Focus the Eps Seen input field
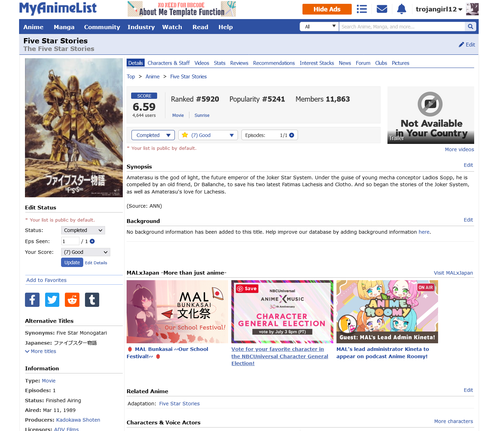This screenshot has height=431, width=504. click(x=70, y=241)
